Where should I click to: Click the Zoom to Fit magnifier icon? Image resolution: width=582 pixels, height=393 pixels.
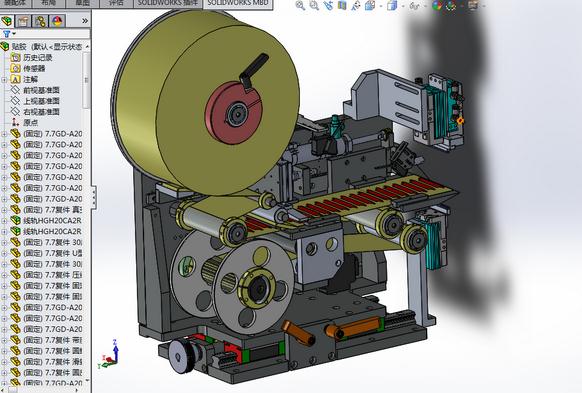[x=300, y=5]
